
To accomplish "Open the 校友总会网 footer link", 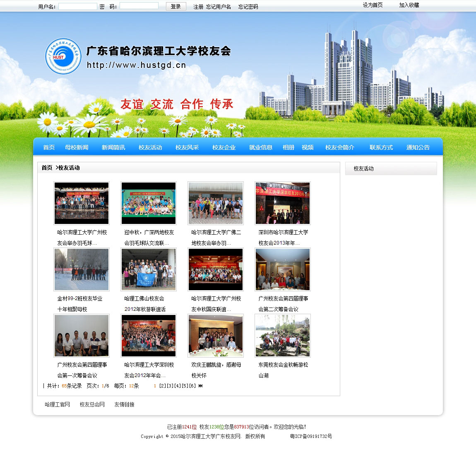I will coord(92,405).
